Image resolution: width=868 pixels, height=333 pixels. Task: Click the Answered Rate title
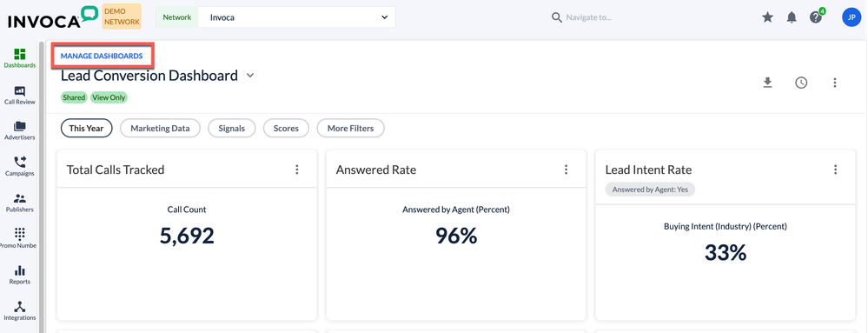pos(376,170)
